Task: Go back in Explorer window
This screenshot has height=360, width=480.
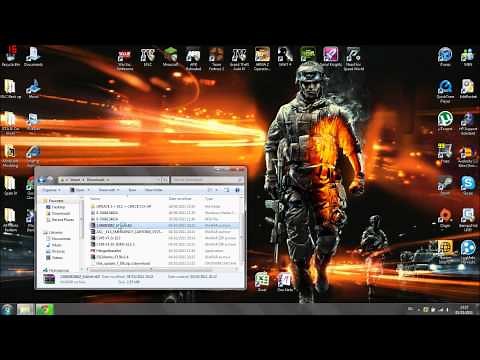Action: coord(42,180)
